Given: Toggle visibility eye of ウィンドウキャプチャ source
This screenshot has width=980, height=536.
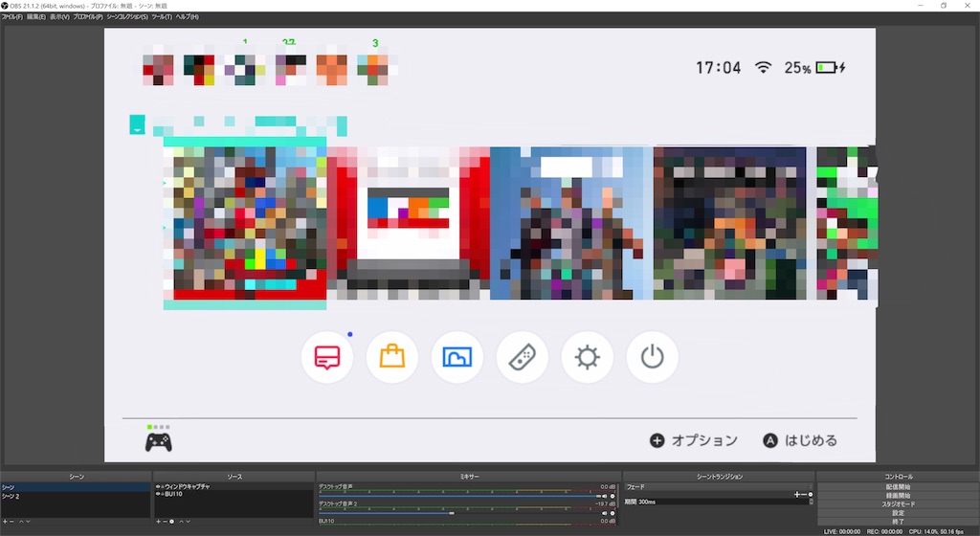Looking at the screenshot, I should 158,486.
